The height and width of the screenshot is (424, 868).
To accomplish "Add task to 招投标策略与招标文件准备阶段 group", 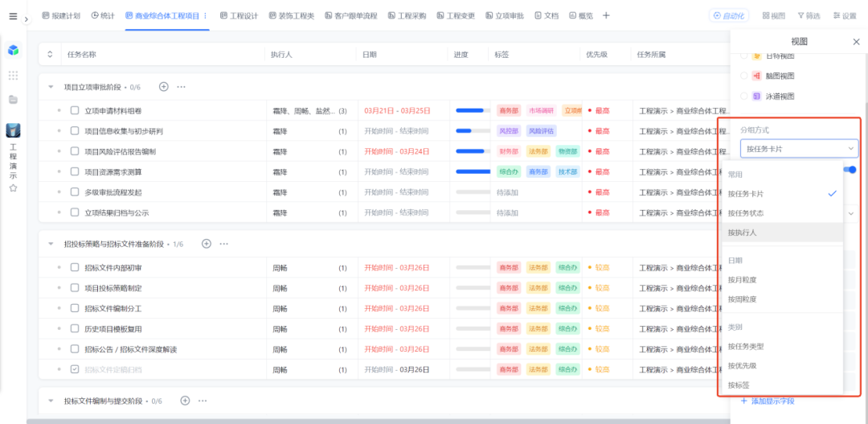I will coord(207,243).
